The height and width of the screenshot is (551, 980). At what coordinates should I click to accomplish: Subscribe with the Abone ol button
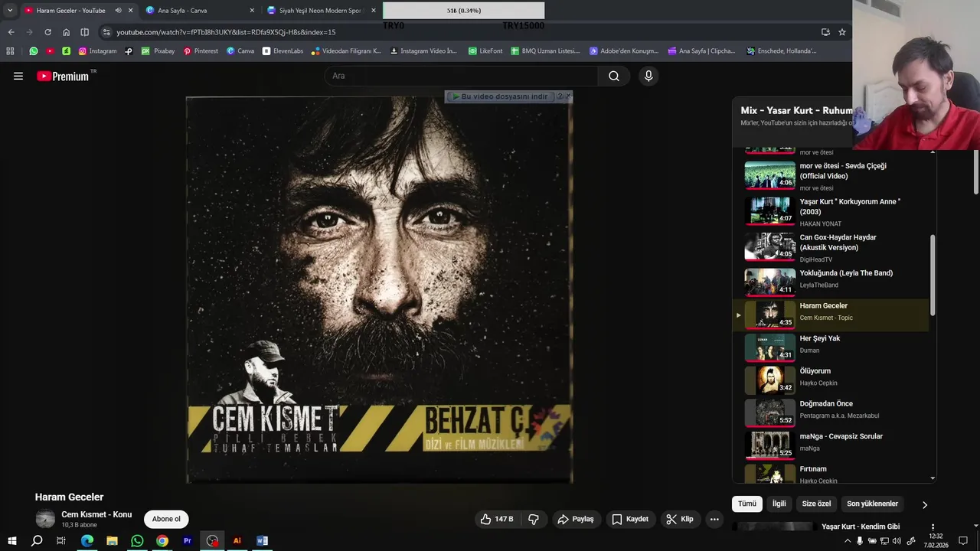pyautogui.click(x=166, y=519)
